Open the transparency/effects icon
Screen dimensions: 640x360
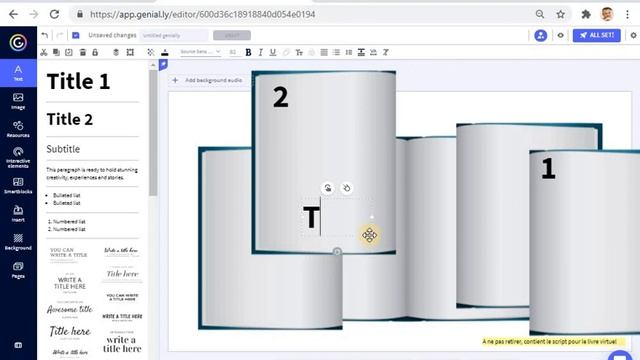point(151,52)
